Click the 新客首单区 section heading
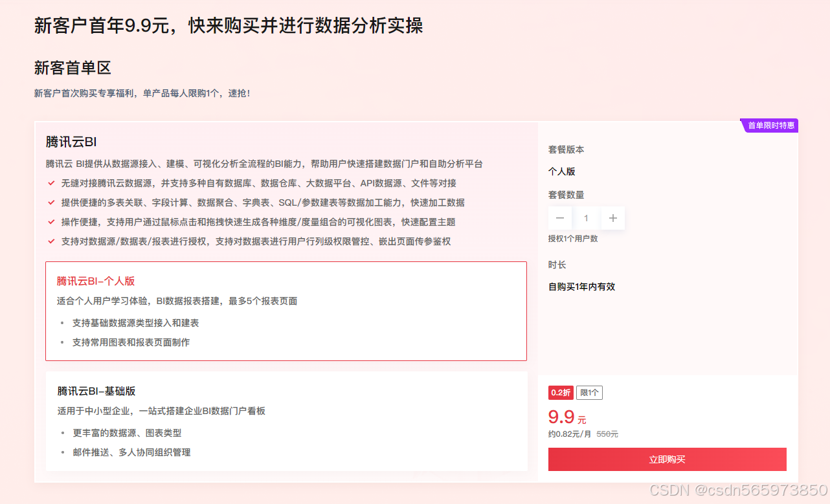This screenshot has width=830, height=504. [x=73, y=68]
